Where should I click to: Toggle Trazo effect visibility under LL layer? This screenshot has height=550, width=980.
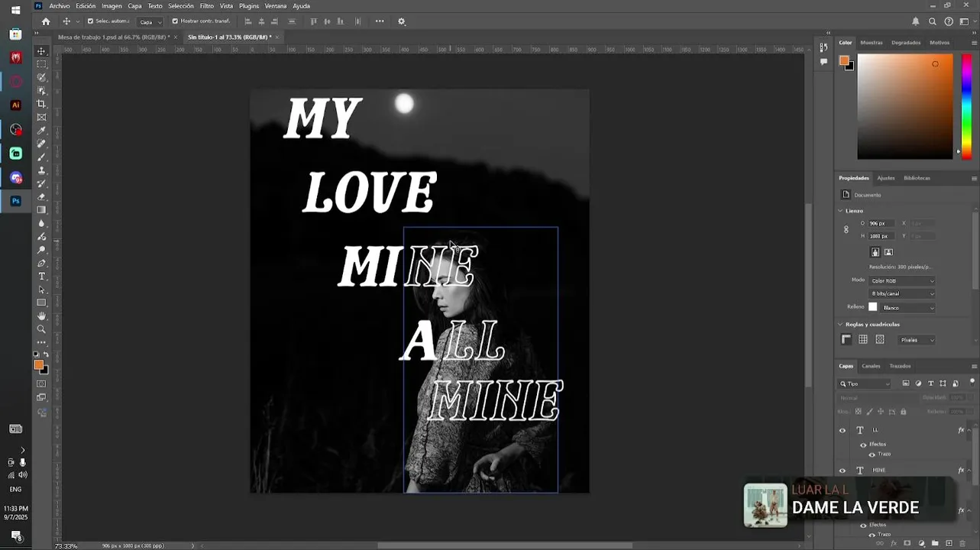tap(872, 455)
